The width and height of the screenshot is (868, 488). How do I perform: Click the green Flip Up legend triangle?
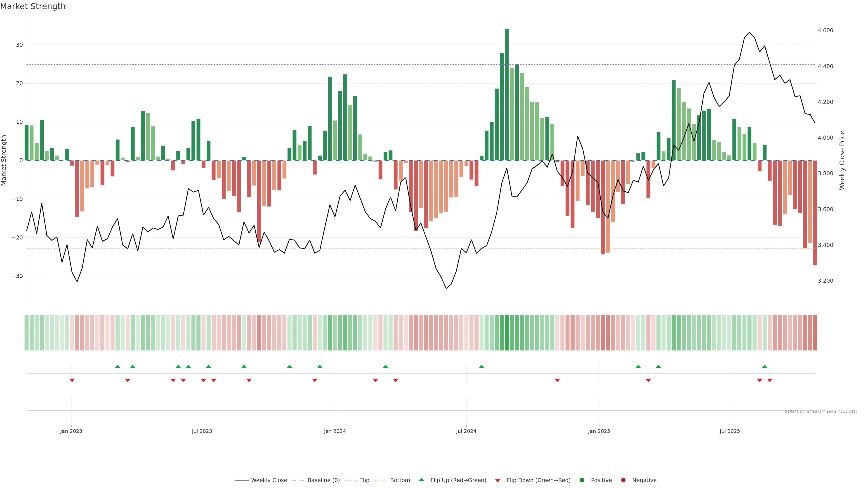pos(421,480)
